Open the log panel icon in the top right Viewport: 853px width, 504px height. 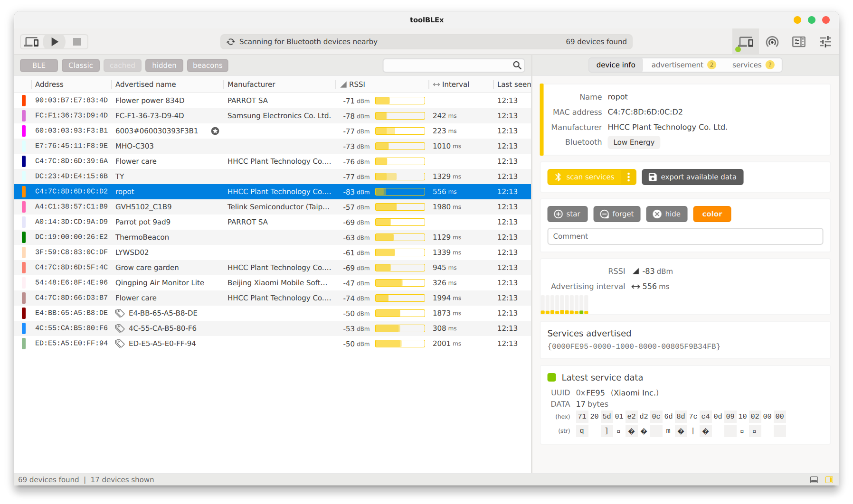click(799, 42)
